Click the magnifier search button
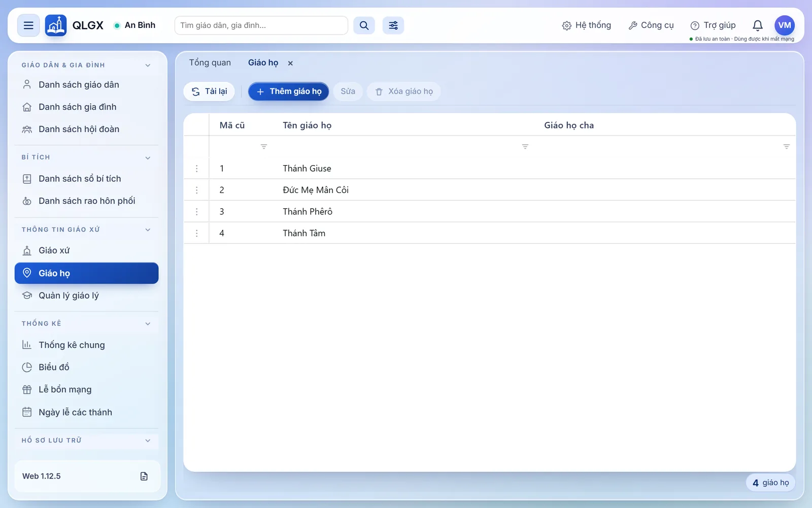The width and height of the screenshot is (812, 508). click(x=364, y=25)
